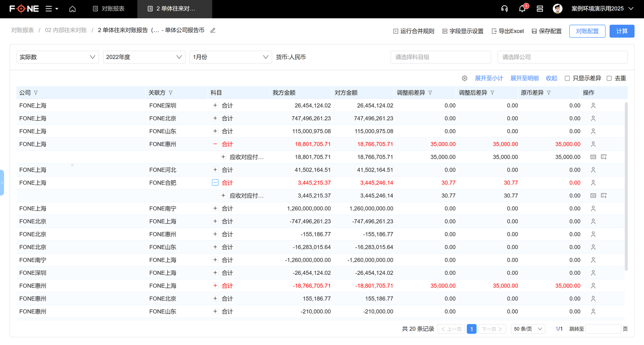The image size is (644, 345).
Task: 切换到对账报表标签页
Action: (108, 9)
